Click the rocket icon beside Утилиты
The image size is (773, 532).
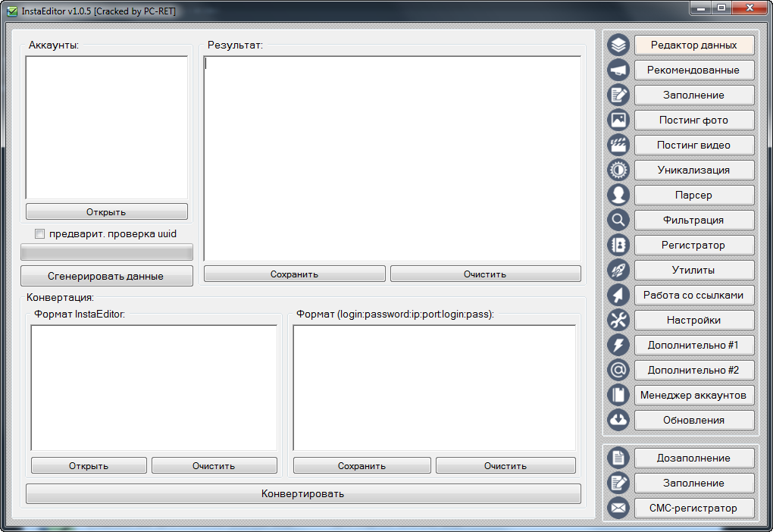pyautogui.click(x=618, y=271)
